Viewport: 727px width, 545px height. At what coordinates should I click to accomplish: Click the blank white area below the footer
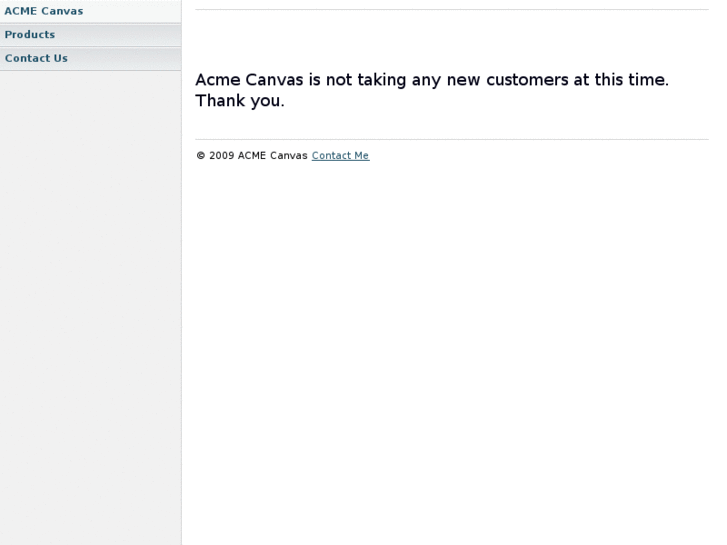(x=452, y=350)
